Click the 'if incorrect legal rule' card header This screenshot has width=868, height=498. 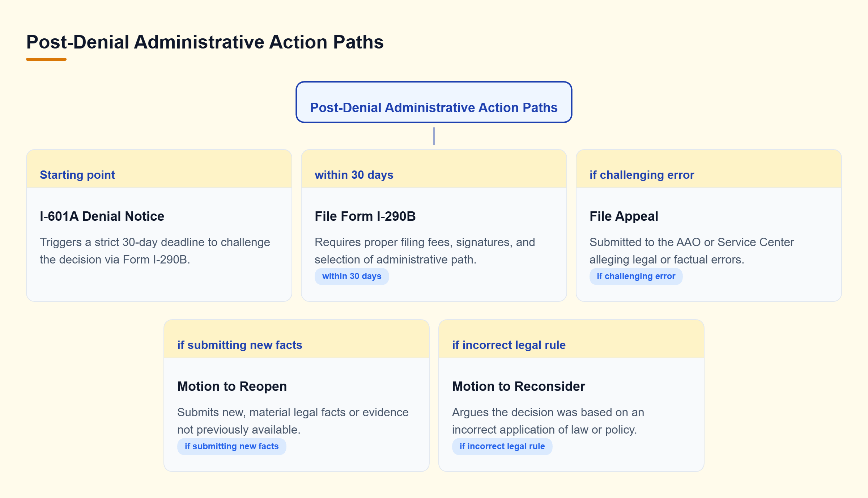click(x=571, y=339)
